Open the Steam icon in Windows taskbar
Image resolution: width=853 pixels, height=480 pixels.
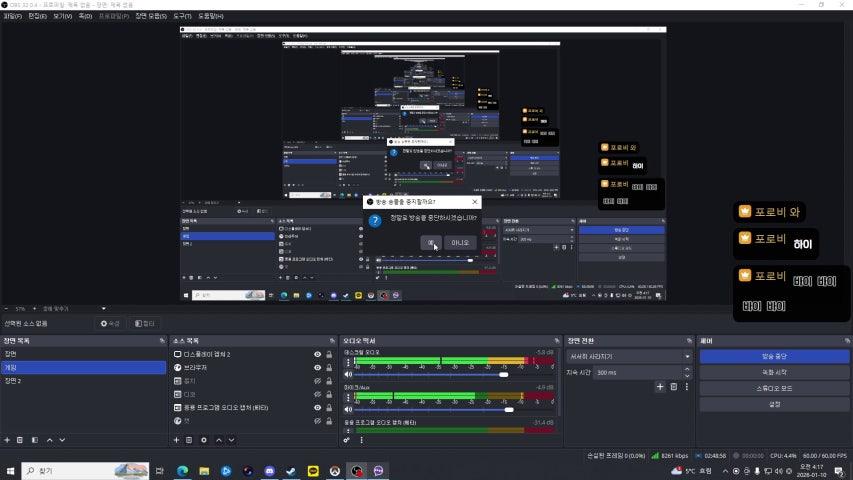pyautogui.click(x=291, y=470)
